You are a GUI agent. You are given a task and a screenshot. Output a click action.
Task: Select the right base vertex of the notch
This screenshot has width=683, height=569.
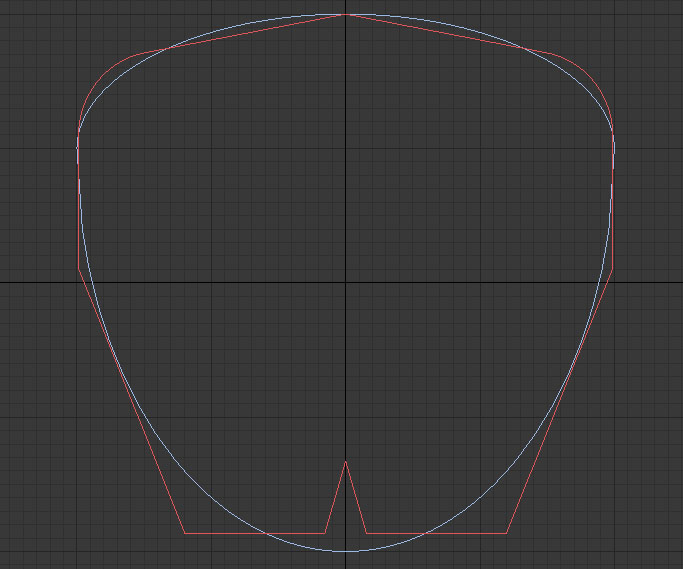coord(367,533)
